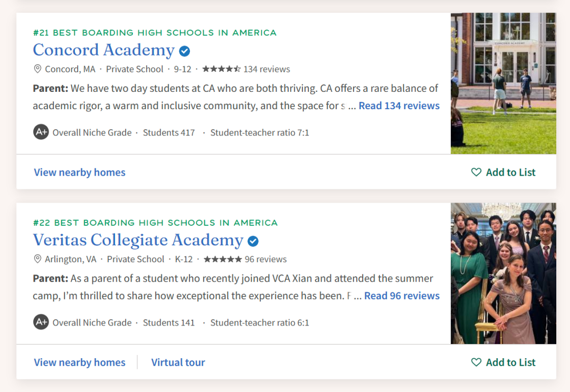The image size is (570, 392).
Task: View nearby homes for Veritas Collegiate Academy
Action: (x=80, y=362)
